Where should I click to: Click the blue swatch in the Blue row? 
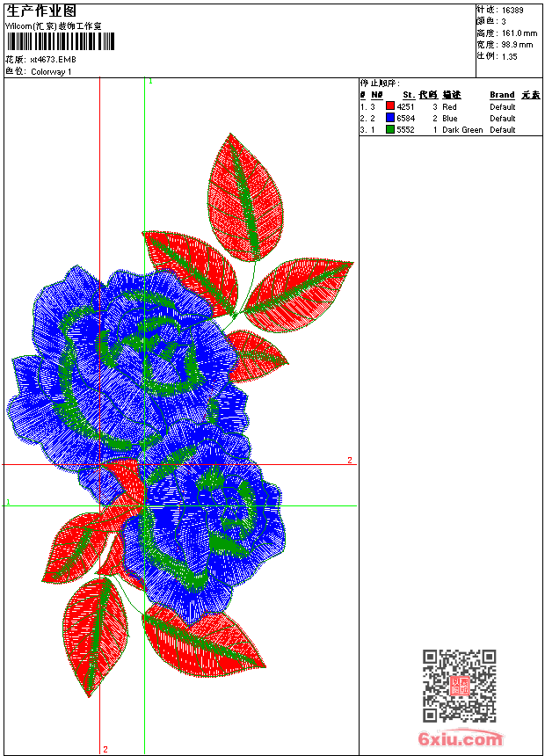[390, 118]
